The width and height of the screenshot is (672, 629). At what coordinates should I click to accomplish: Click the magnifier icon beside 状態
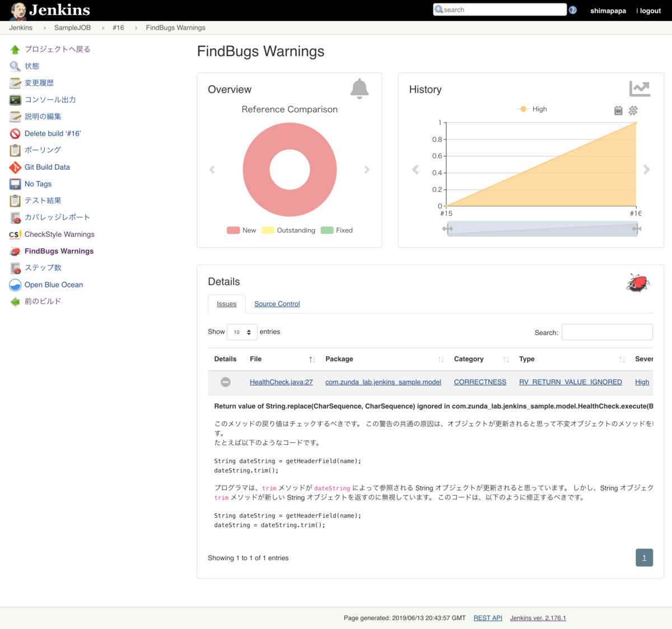click(x=15, y=67)
